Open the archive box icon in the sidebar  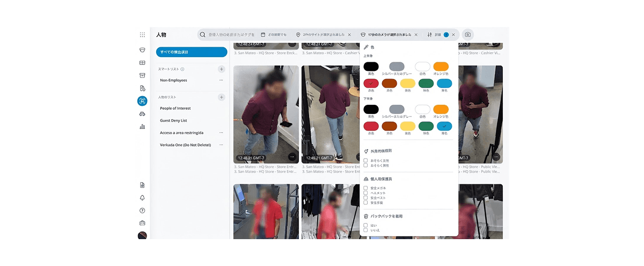click(142, 75)
